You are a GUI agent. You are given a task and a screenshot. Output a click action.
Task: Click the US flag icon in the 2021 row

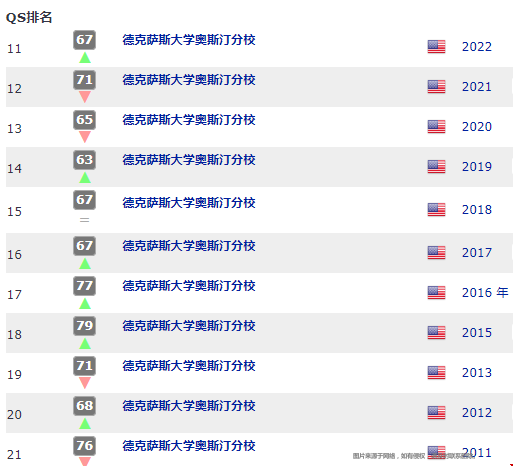click(x=436, y=87)
